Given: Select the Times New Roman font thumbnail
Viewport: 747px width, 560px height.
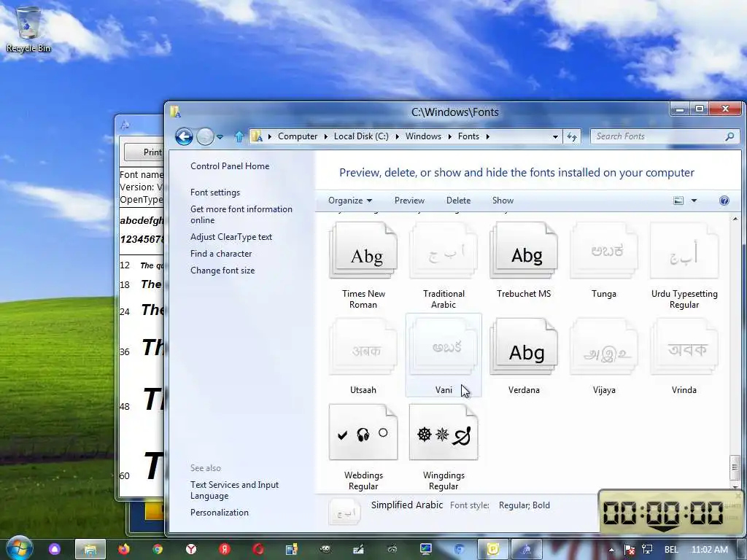Looking at the screenshot, I should (x=363, y=251).
